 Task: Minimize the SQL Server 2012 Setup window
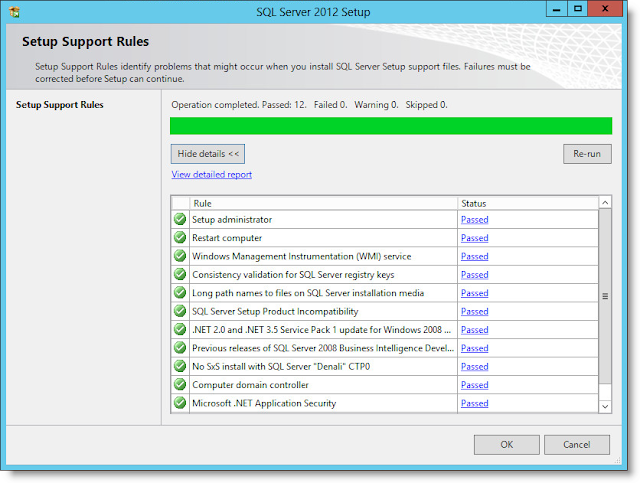coord(557,9)
